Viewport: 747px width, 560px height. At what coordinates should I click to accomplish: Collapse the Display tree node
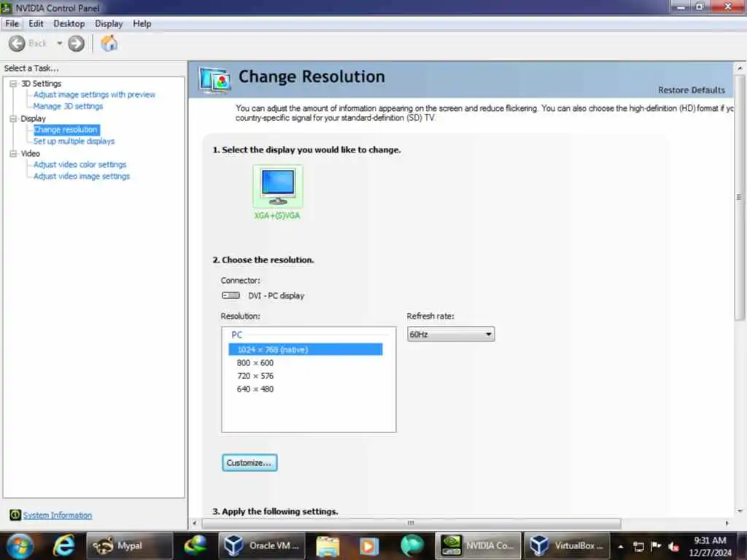tap(13, 119)
